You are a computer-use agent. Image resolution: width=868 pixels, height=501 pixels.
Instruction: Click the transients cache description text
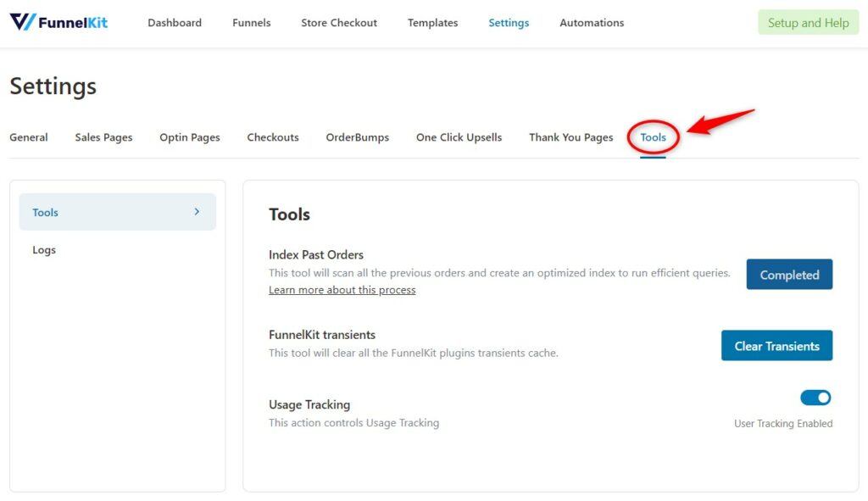[414, 353]
